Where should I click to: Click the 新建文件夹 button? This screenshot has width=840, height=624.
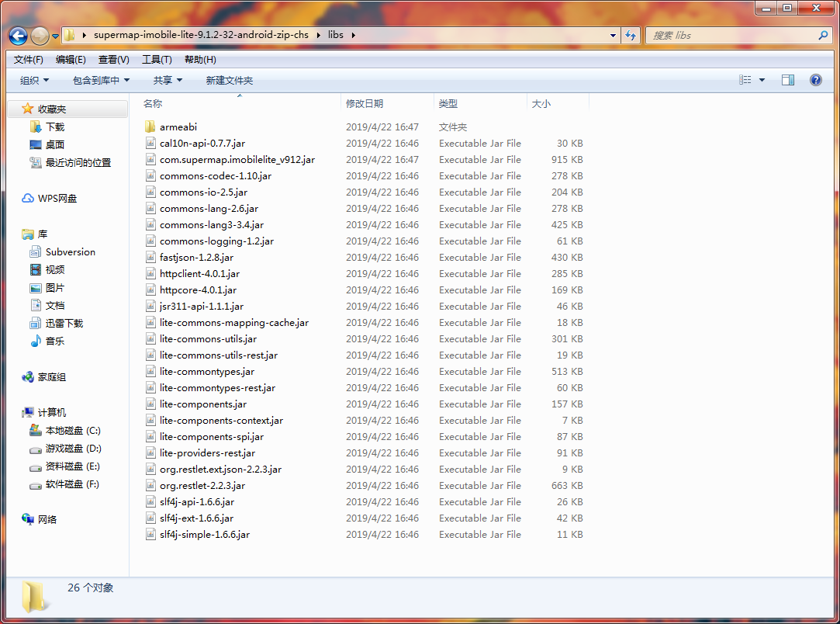230,81
